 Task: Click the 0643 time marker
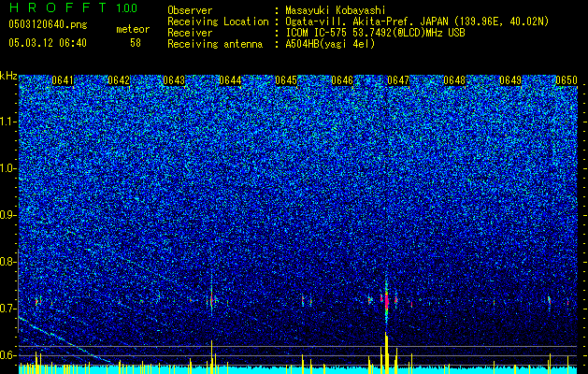pos(174,80)
